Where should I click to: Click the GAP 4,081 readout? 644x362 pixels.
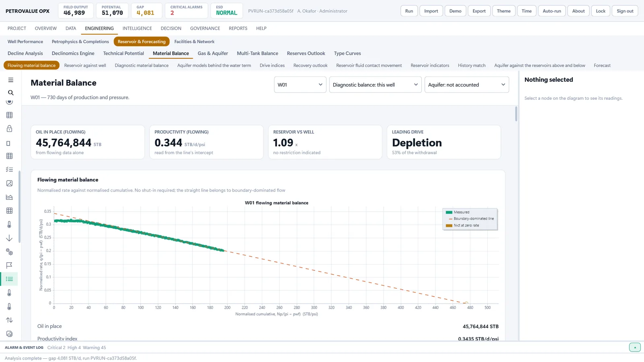pyautogui.click(x=147, y=10)
